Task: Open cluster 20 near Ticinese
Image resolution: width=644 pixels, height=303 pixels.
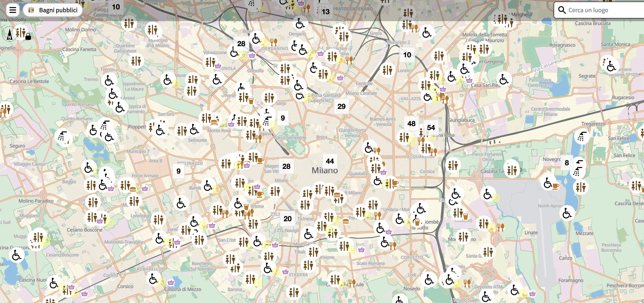Action: pos(287,219)
